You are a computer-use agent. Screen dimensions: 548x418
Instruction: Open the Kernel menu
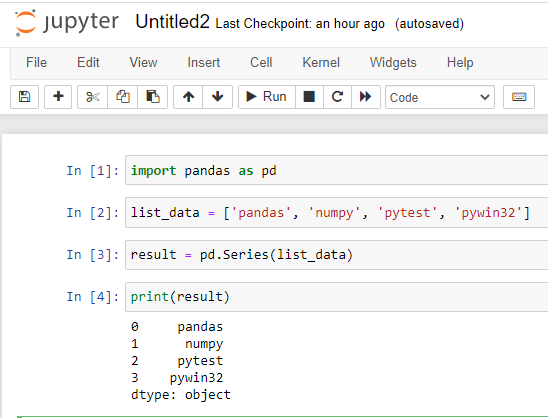click(321, 63)
